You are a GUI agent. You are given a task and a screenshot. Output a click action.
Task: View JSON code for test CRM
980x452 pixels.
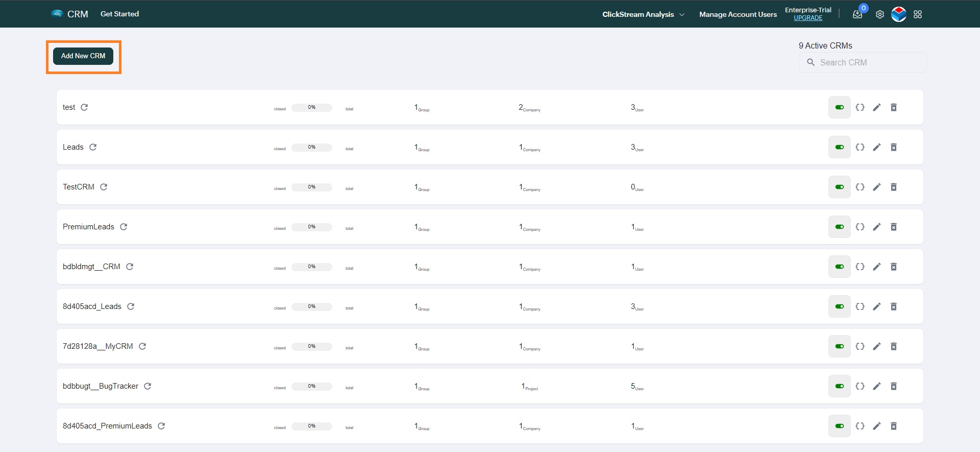(x=860, y=107)
